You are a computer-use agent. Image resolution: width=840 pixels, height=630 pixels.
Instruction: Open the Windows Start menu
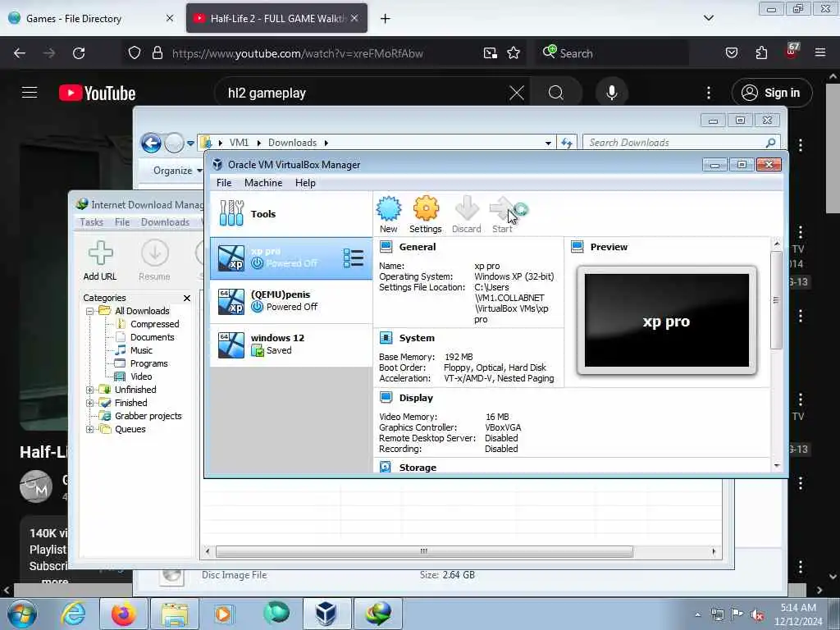click(22, 614)
